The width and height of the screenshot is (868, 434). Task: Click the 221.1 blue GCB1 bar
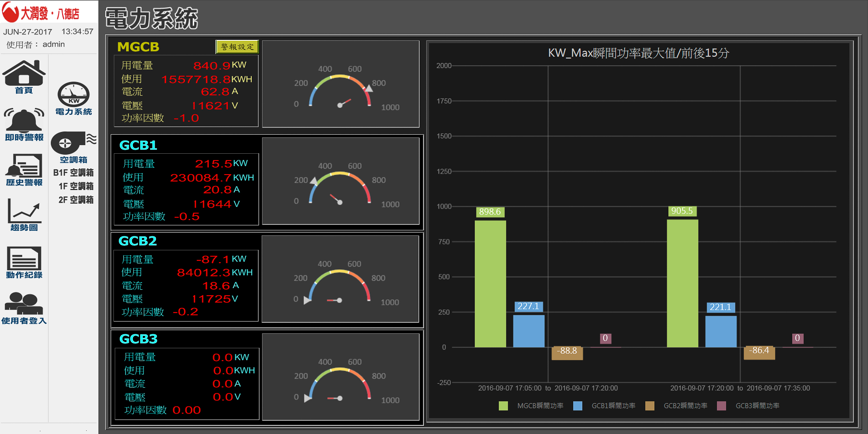point(721,332)
